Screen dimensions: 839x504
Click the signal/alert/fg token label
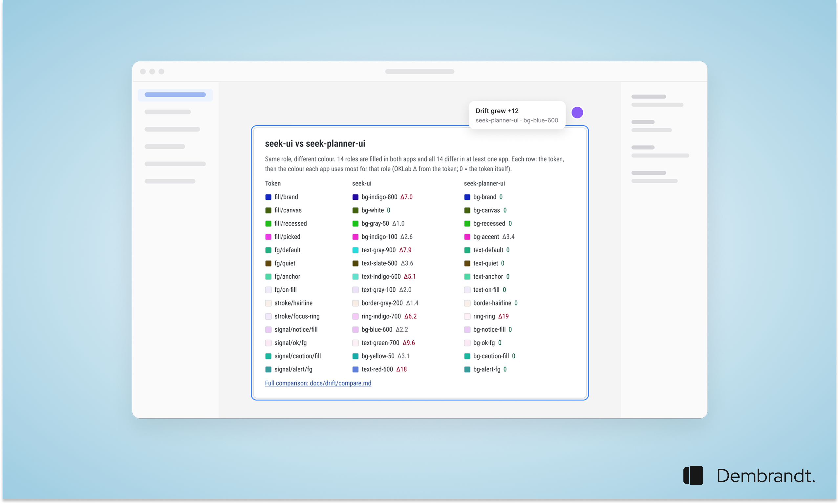click(x=293, y=369)
